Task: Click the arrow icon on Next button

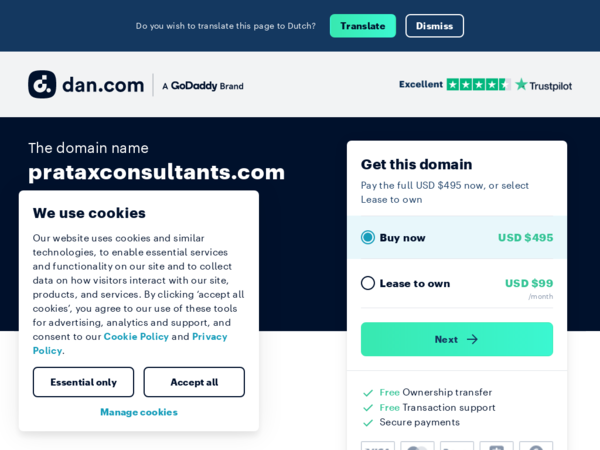Action: tap(472, 339)
